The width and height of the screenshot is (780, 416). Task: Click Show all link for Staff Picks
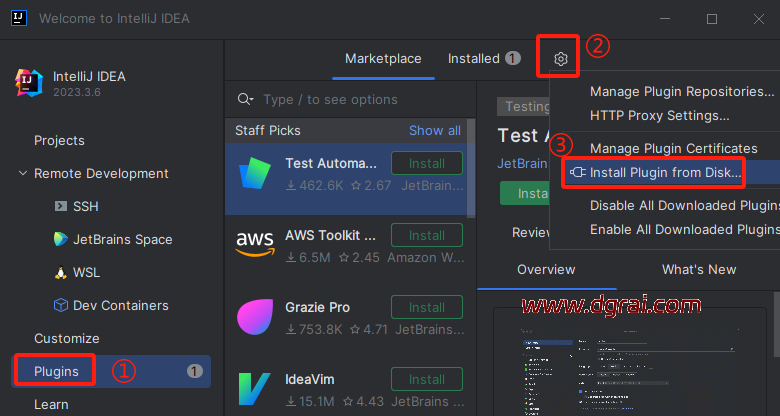tap(435, 130)
